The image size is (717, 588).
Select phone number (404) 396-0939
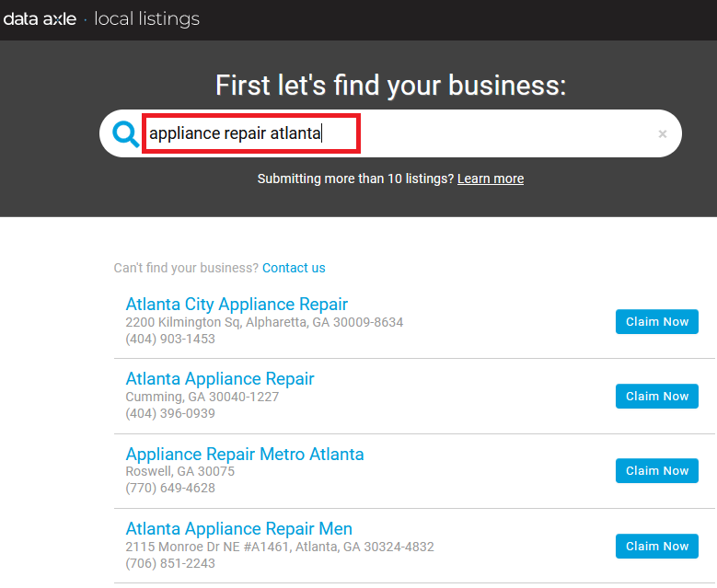pos(170,413)
